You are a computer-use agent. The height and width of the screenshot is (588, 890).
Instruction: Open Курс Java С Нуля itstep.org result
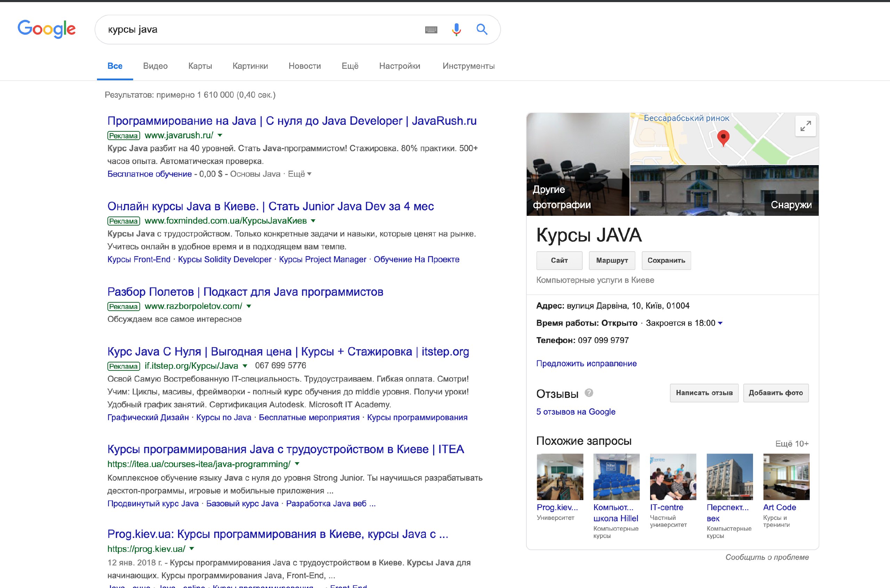[288, 351]
